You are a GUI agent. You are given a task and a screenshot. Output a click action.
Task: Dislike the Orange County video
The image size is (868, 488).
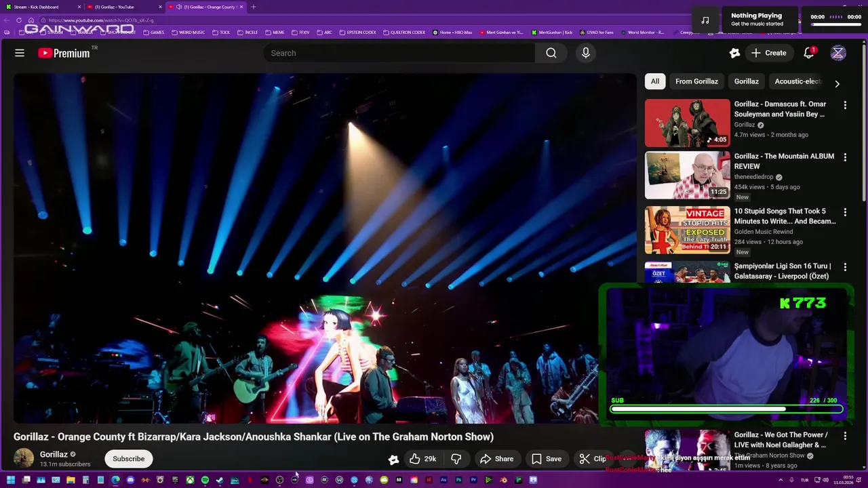(456, 459)
